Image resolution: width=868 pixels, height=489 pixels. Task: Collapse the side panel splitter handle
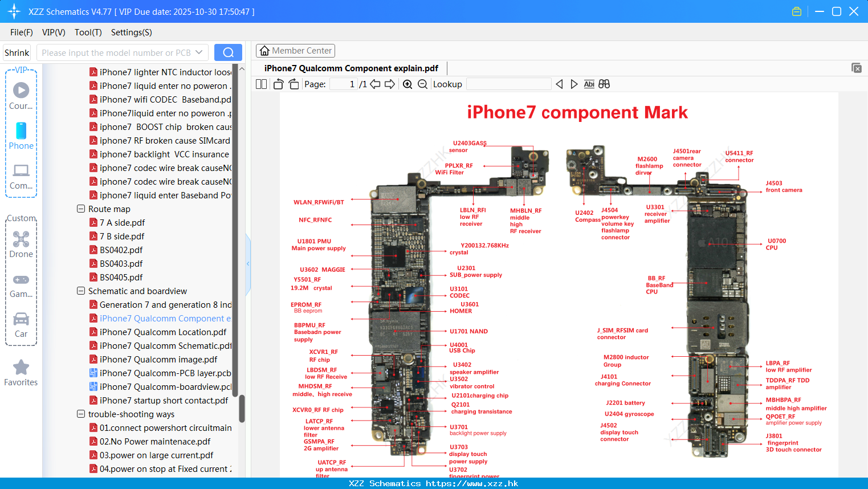[x=248, y=264]
